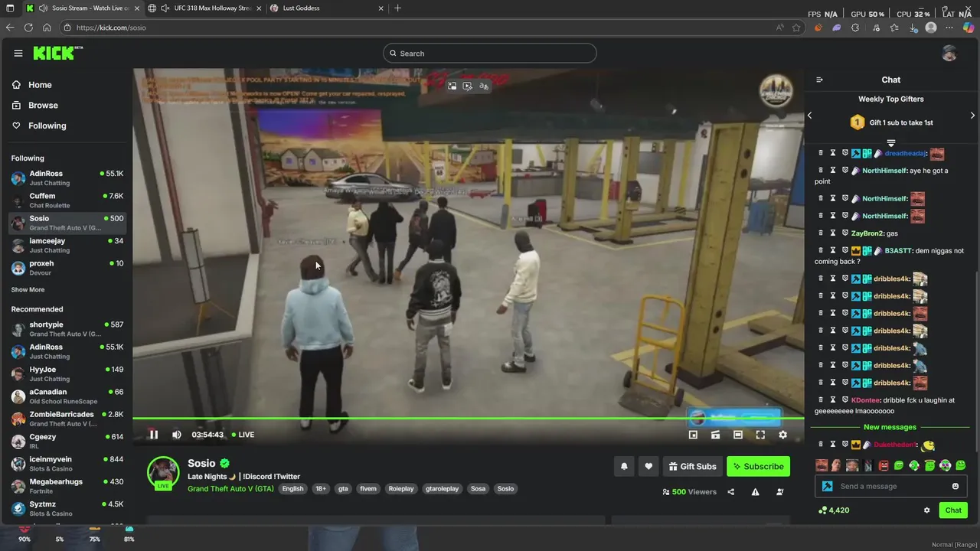The width and height of the screenshot is (980, 551).
Task: Open the moderator hammer icon in chat input
Action: [827, 486]
